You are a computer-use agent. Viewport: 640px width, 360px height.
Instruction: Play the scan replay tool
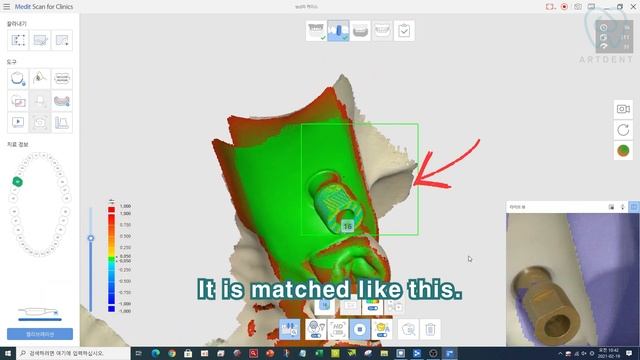(x=18, y=122)
